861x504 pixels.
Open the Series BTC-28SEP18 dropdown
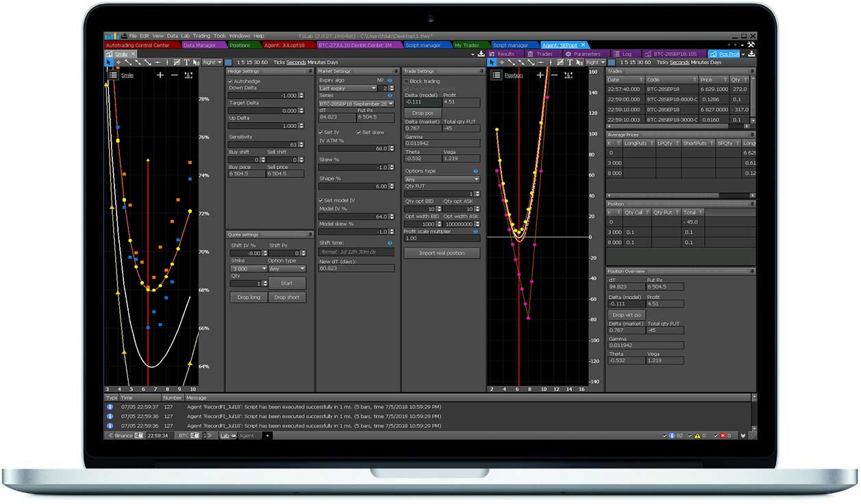[357, 103]
